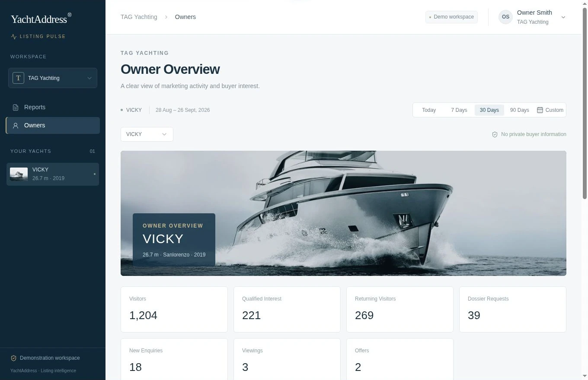Click the Demo workspace badge
This screenshot has height=380, width=588.
(451, 17)
